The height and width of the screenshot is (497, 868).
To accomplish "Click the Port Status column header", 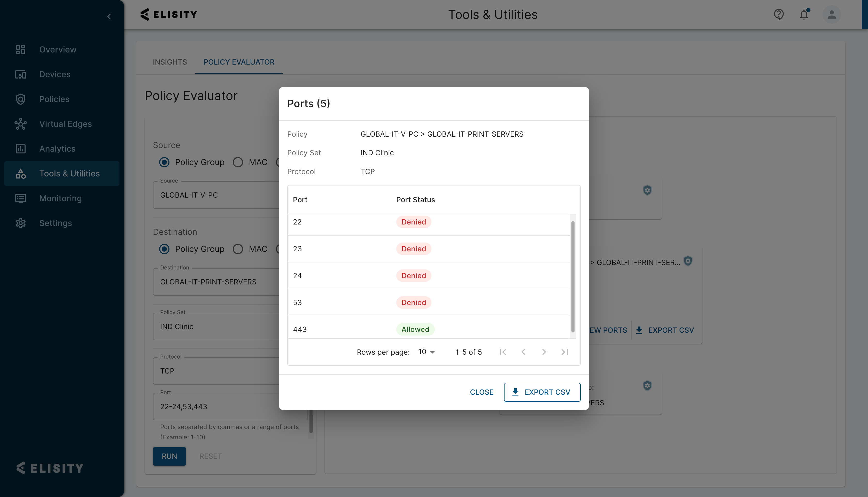I will (x=415, y=200).
